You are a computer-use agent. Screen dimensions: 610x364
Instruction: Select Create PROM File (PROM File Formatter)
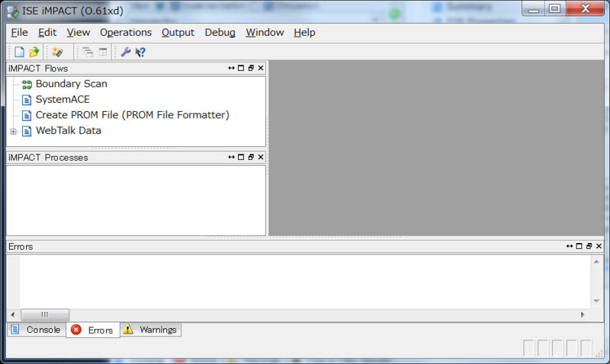pos(132,115)
